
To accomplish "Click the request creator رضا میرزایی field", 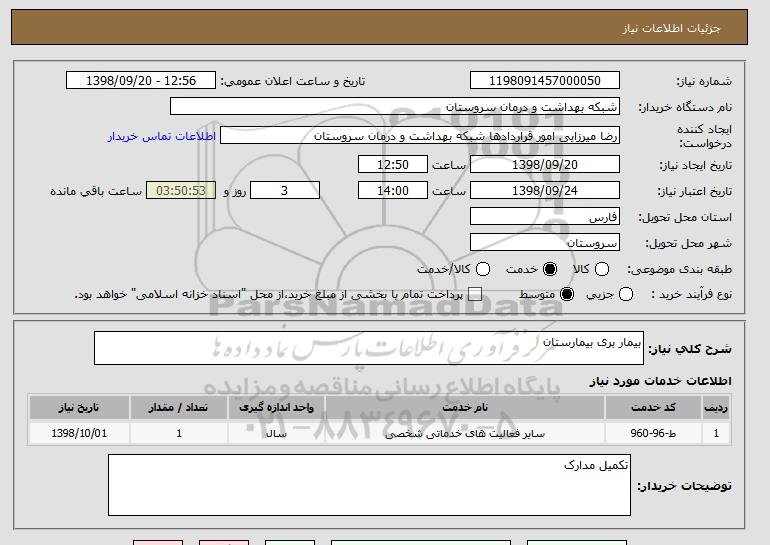I will (420, 136).
